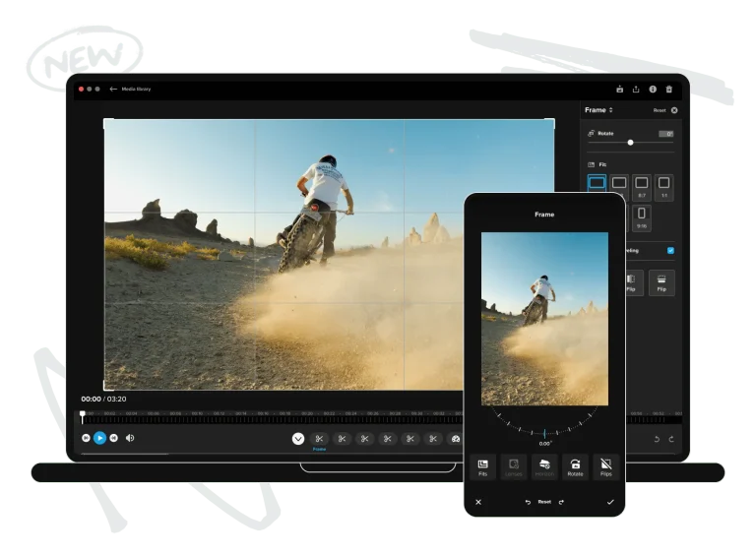Click the phone undo arrow
The width and height of the screenshot is (756, 556).
[x=528, y=502]
